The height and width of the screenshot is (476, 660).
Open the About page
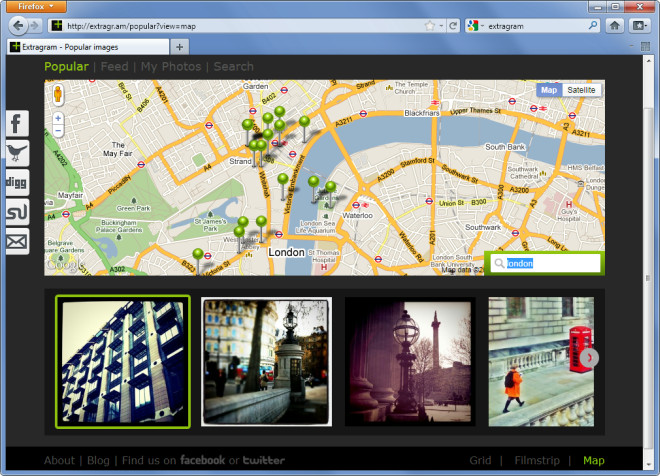click(59, 460)
